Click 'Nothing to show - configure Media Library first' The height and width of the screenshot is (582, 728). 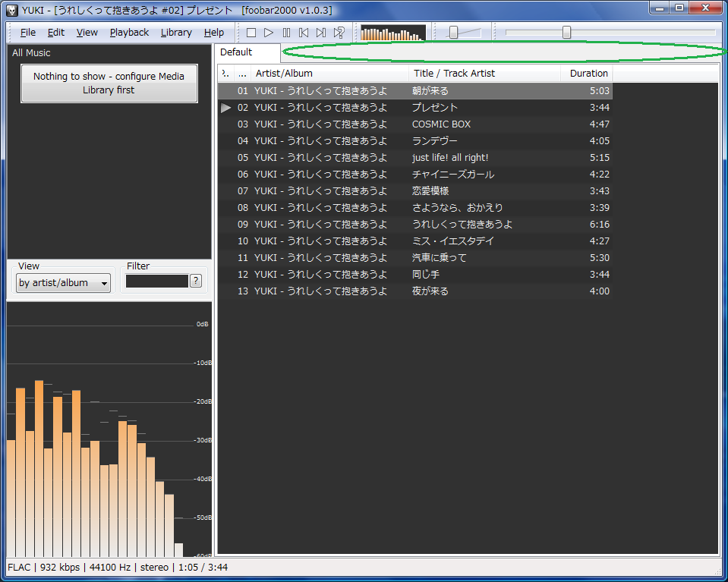[x=109, y=83]
